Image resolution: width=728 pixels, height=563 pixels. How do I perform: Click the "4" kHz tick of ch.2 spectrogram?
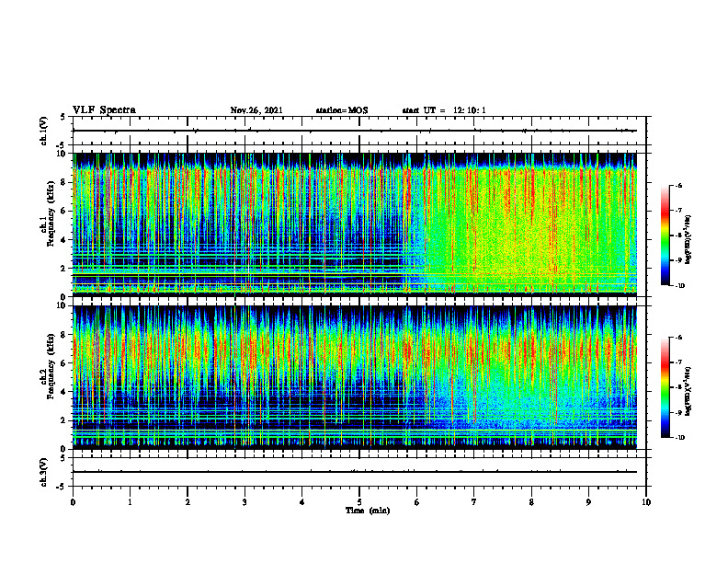tap(64, 392)
